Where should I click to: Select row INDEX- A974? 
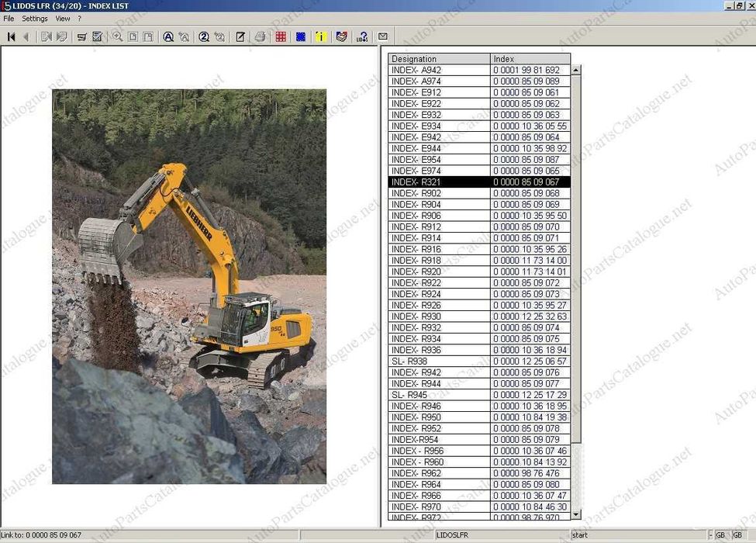[x=479, y=81]
